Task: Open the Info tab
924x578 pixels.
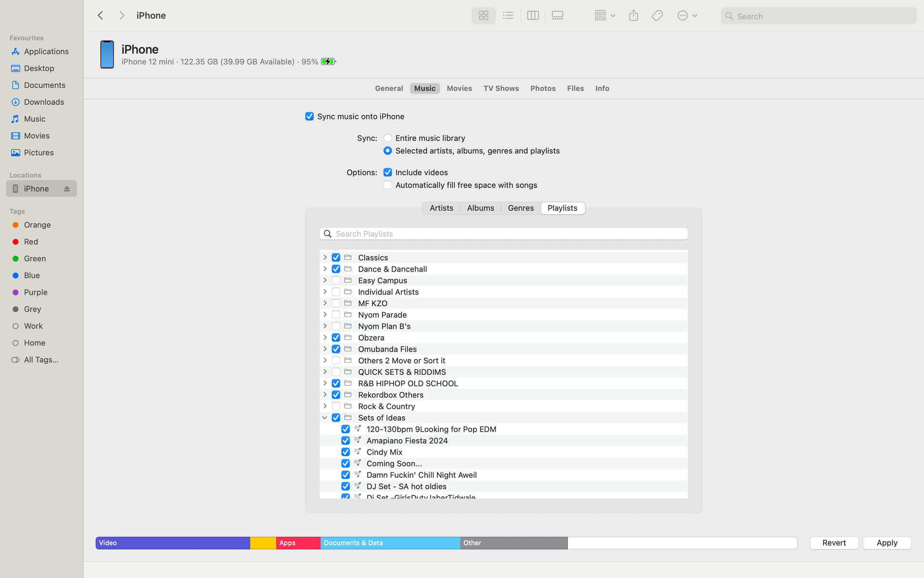Action: (x=602, y=88)
